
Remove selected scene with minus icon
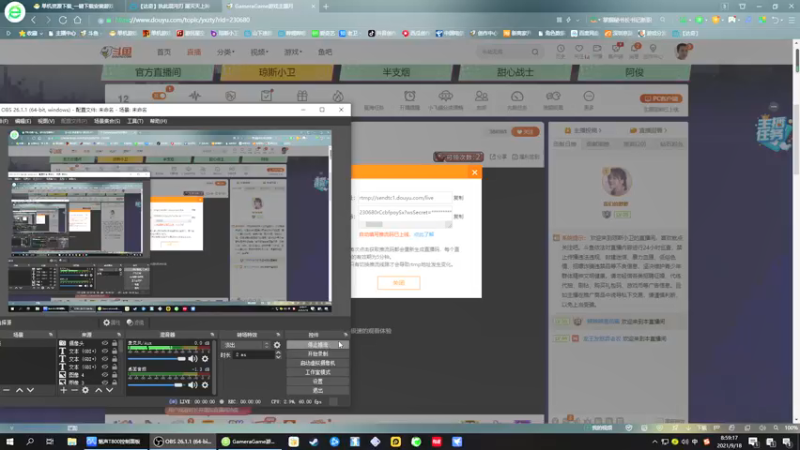tap(6, 390)
